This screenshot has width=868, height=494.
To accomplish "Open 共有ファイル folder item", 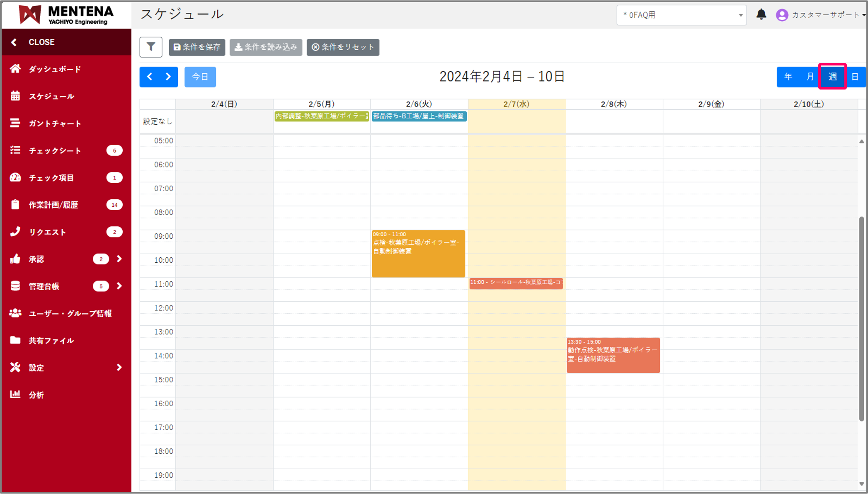I will click(x=51, y=341).
